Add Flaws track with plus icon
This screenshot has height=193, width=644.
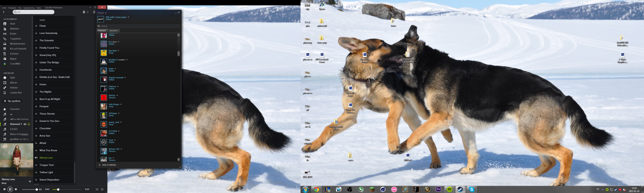(36, 26)
